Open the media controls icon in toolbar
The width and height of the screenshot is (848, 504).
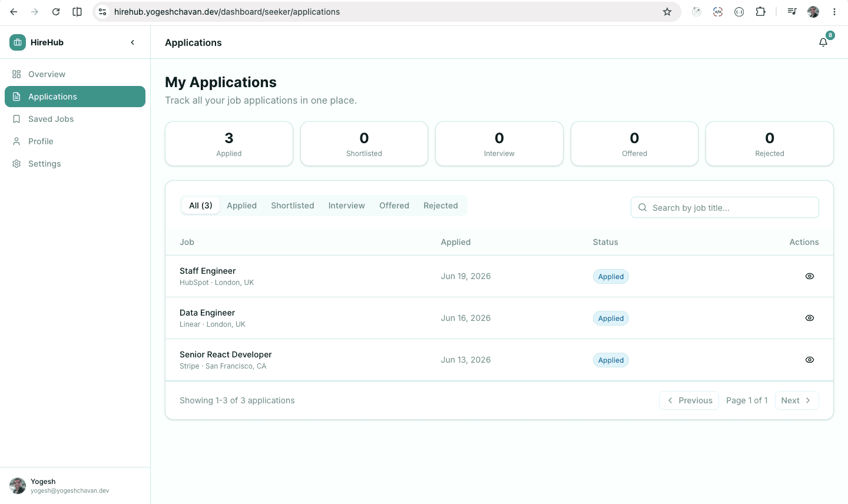coord(792,12)
